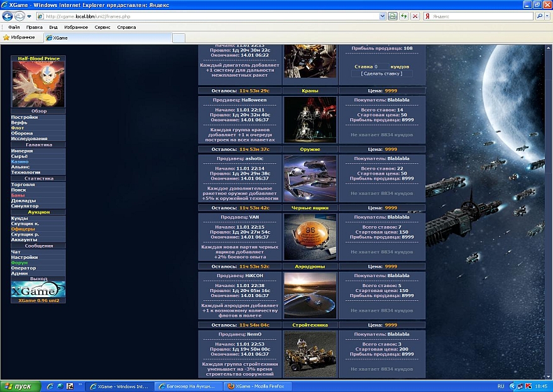The image size is (553, 392).
Task: Expand the address bar history dropdown
Action: (383, 16)
